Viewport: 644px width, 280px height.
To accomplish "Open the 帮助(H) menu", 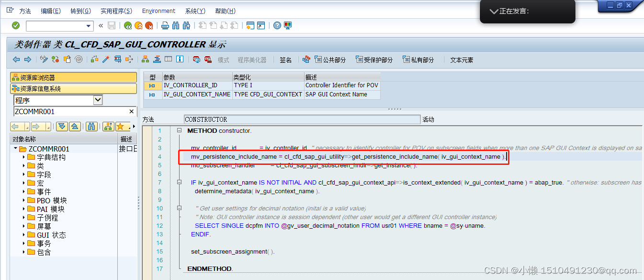I will pyautogui.click(x=225, y=11).
